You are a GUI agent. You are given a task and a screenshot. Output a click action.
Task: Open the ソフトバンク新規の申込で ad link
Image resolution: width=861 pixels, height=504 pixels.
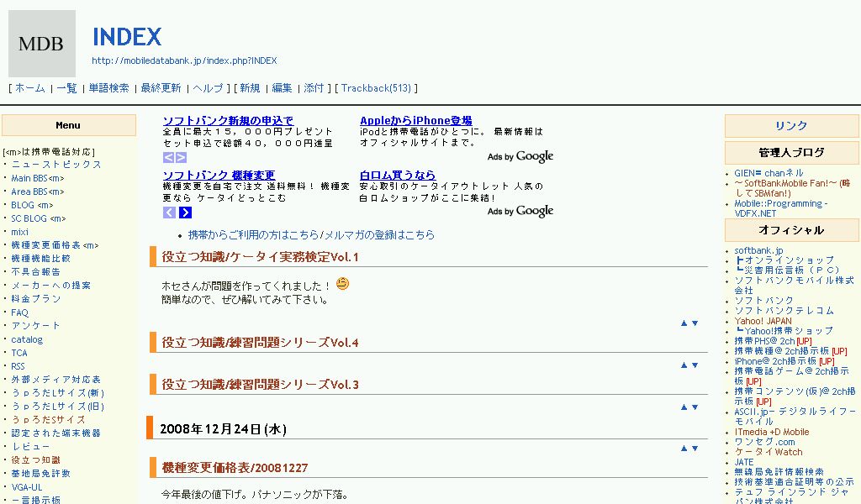click(x=228, y=121)
